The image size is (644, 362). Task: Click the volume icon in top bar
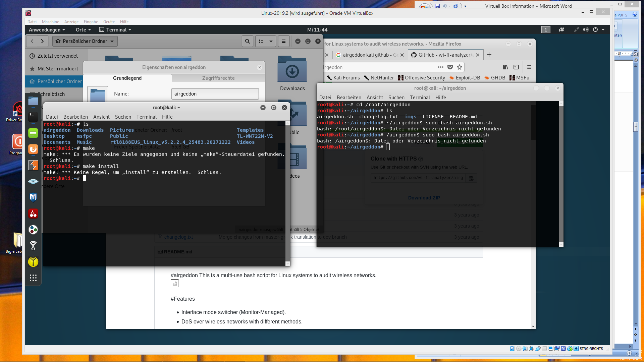[x=586, y=29]
